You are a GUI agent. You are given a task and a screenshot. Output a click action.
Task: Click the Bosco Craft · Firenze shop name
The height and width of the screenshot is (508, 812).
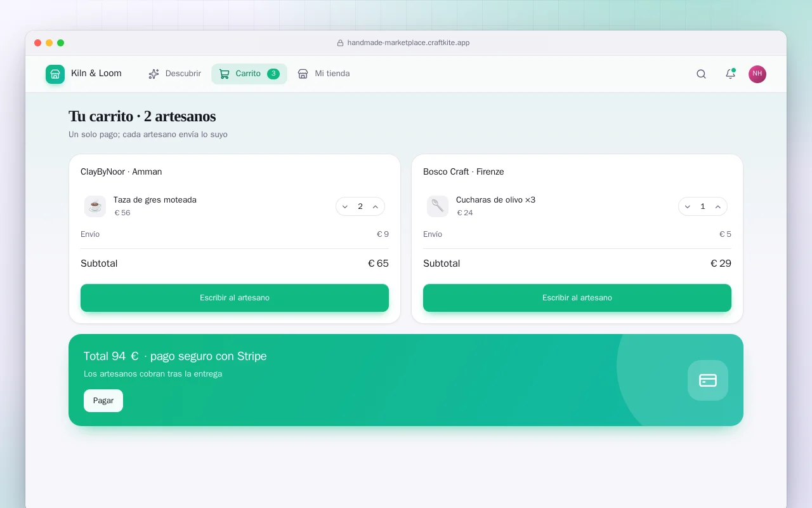click(x=464, y=171)
